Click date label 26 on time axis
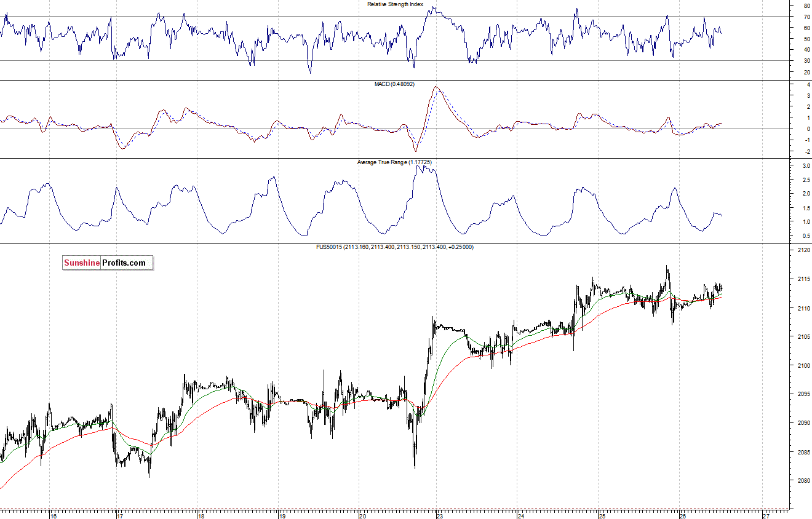This screenshot has height=519, width=812. 683,515
